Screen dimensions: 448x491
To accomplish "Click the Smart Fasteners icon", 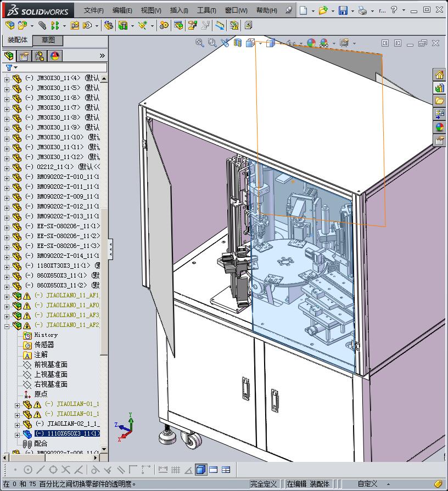I will click(x=75, y=25).
